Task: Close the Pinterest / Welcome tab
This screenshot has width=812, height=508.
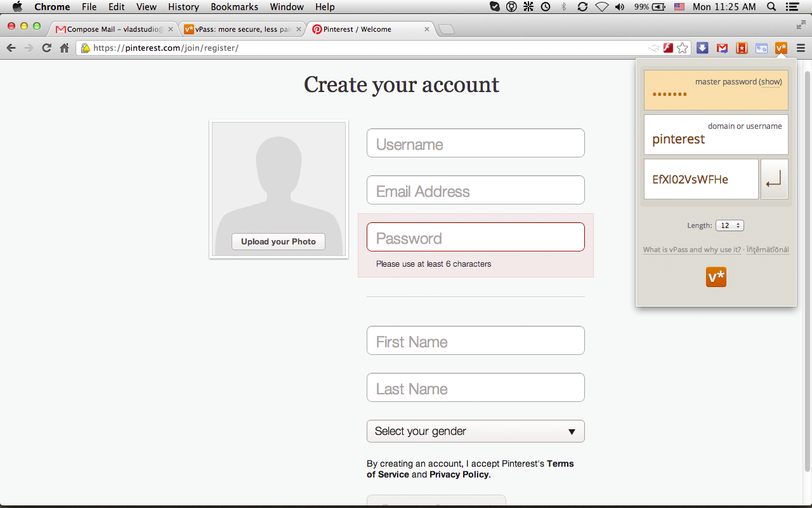Action: tap(427, 29)
